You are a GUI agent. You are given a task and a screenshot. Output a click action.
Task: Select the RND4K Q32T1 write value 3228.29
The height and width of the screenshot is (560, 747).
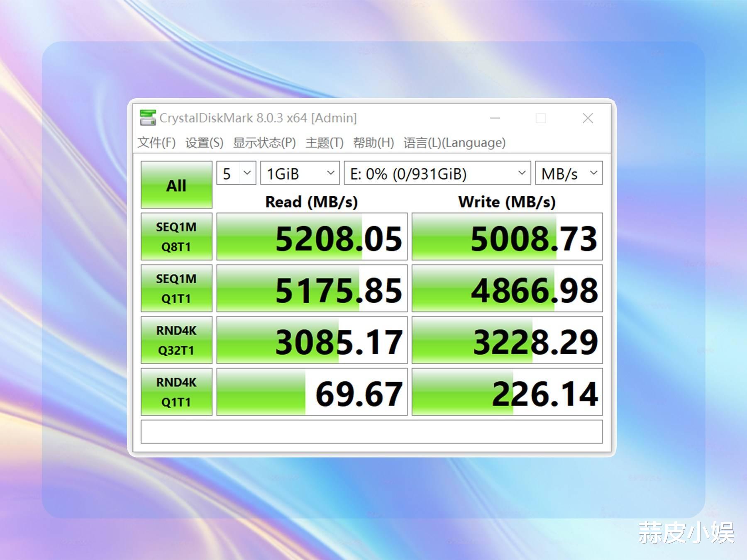[507, 340]
